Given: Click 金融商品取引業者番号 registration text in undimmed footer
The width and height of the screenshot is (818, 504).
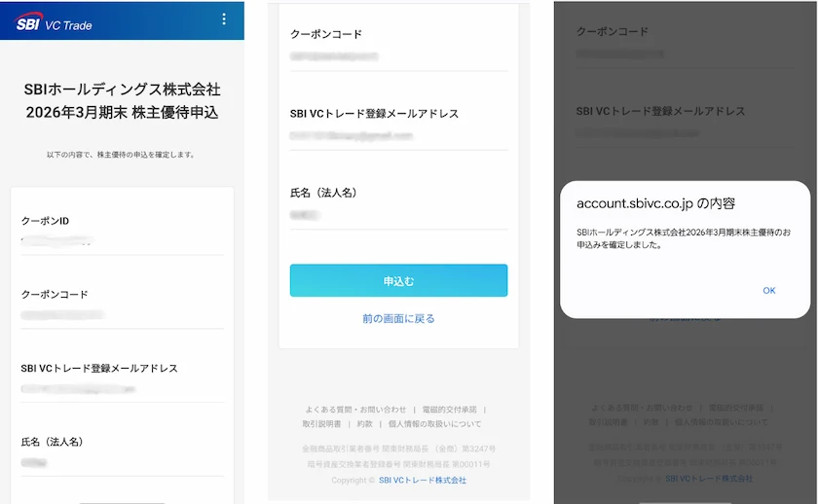Looking at the screenshot, I should tap(398, 449).
